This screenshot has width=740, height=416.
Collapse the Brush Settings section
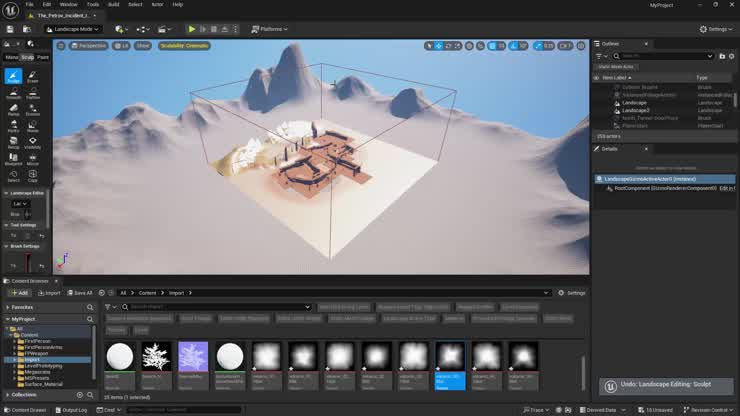(6, 246)
